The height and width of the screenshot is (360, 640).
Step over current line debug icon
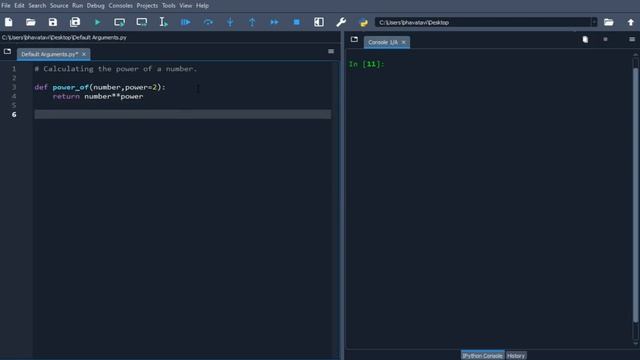click(x=208, y=22)
